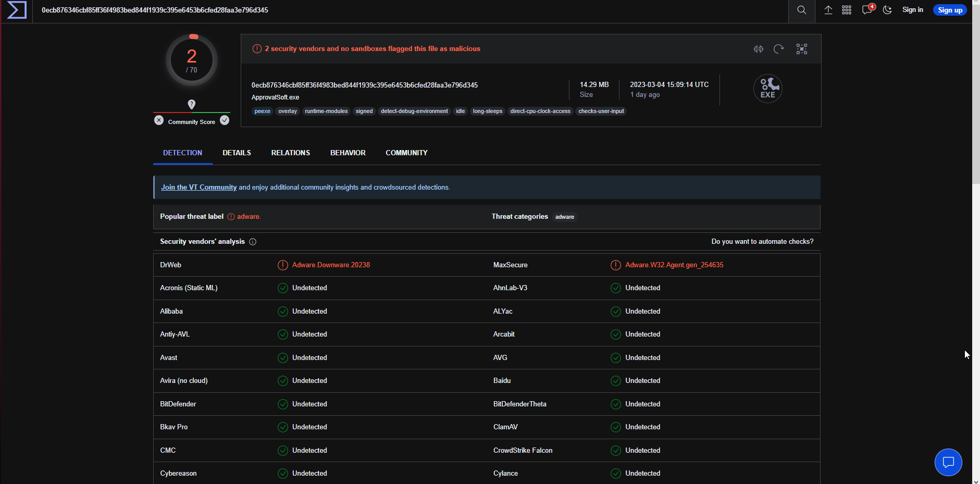
Task: Open the graph view icon
Action: point(801,49)
